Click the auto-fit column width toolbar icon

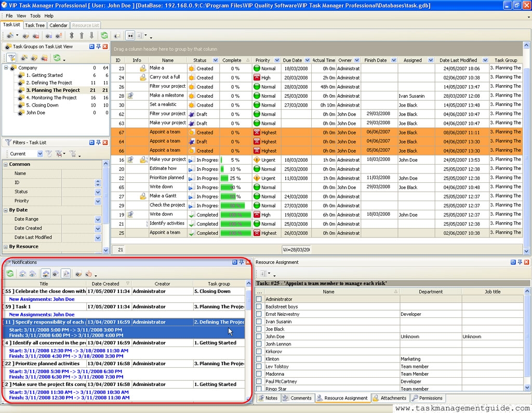(x=130, y=36)
